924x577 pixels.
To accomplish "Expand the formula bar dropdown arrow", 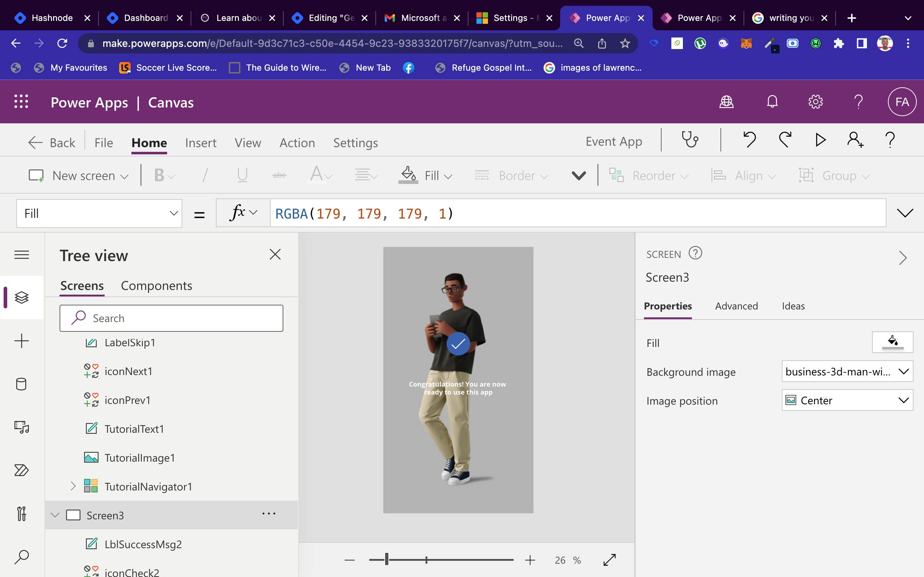I will (x=905, y=213).
